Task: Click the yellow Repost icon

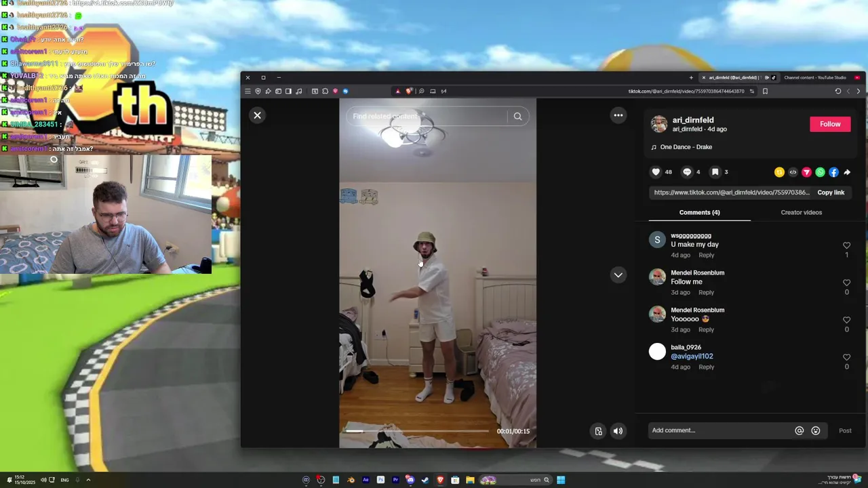Action: click(x=779, y=172)
